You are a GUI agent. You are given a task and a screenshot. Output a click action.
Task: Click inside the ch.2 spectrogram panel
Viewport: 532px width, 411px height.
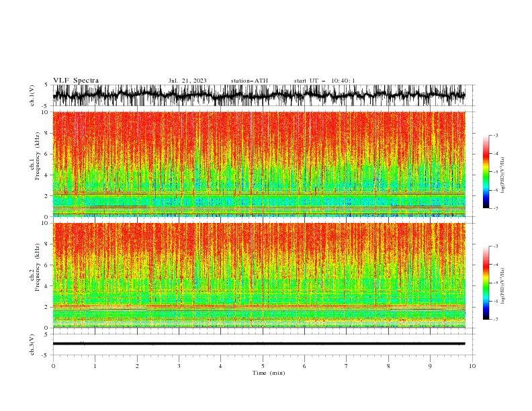click(x=259, y=275)
